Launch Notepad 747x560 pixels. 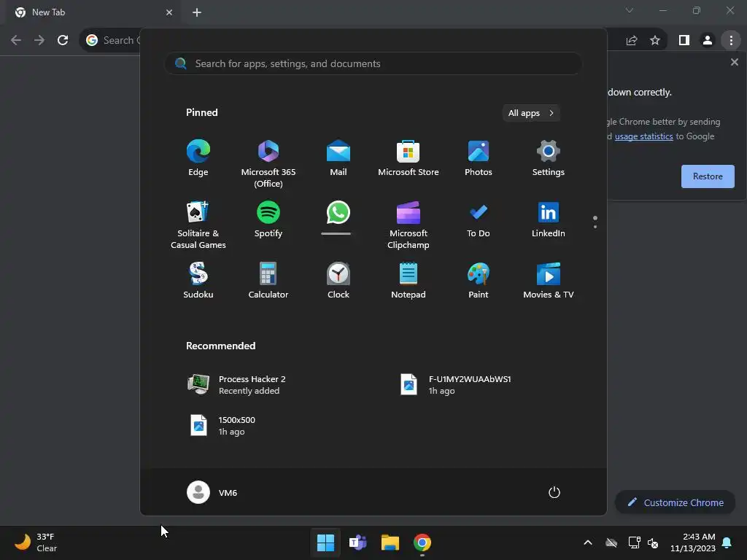click(x=409, y=281)
